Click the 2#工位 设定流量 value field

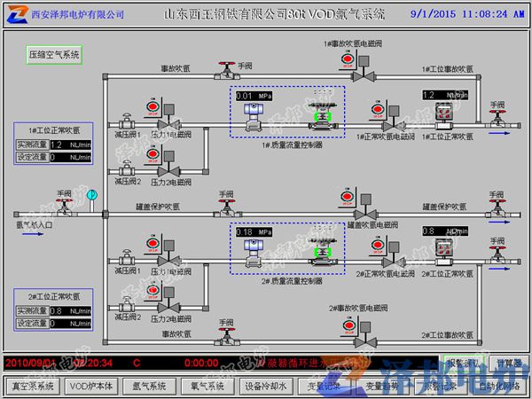pyautogui.click(x=70, y=323)
